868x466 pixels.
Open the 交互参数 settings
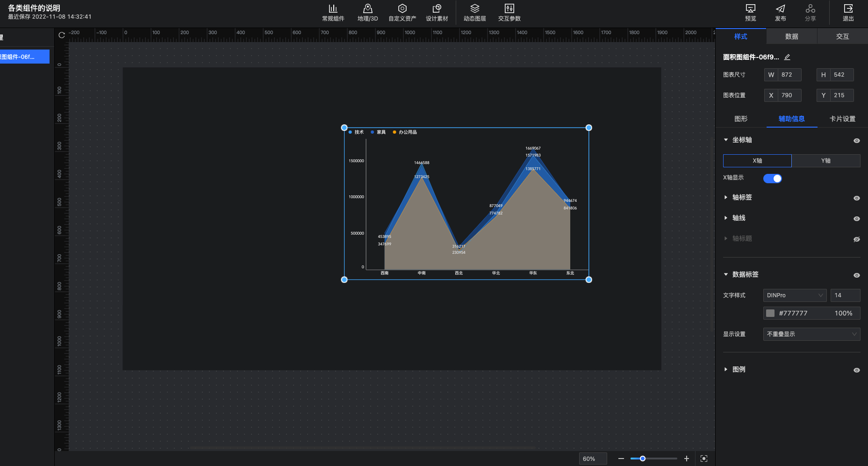tap(509, 13)
